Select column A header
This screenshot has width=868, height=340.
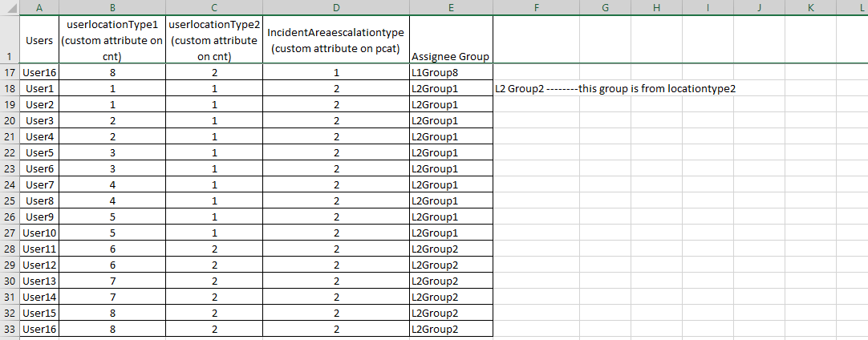click(x=39, y=7)
